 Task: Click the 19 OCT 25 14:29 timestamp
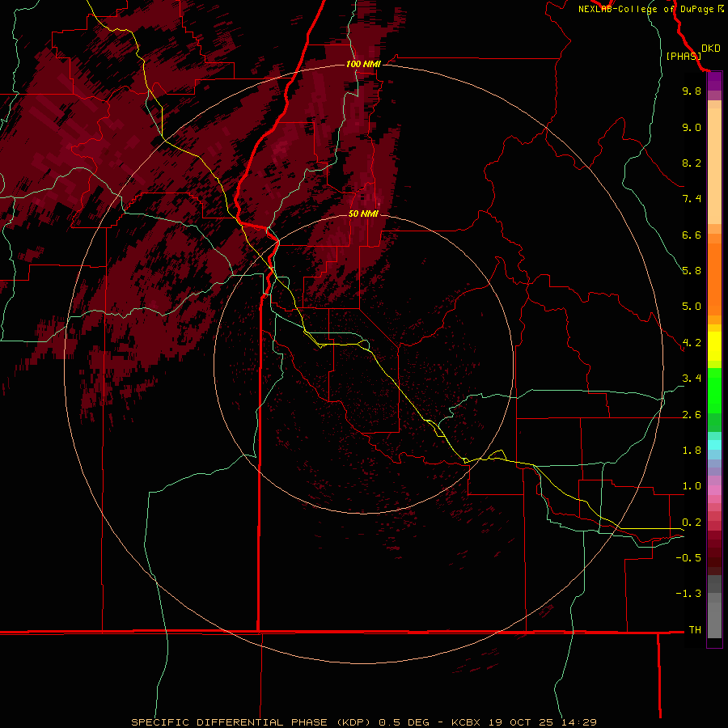544,722
